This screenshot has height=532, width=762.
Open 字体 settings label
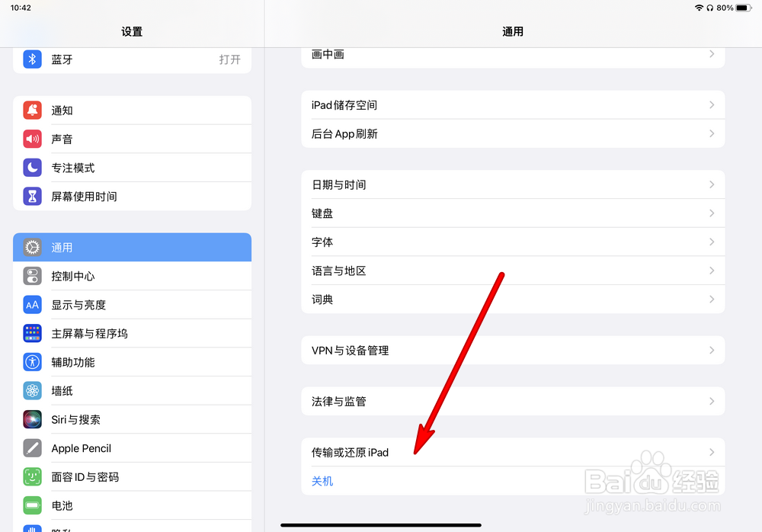[x=322, y=242]
